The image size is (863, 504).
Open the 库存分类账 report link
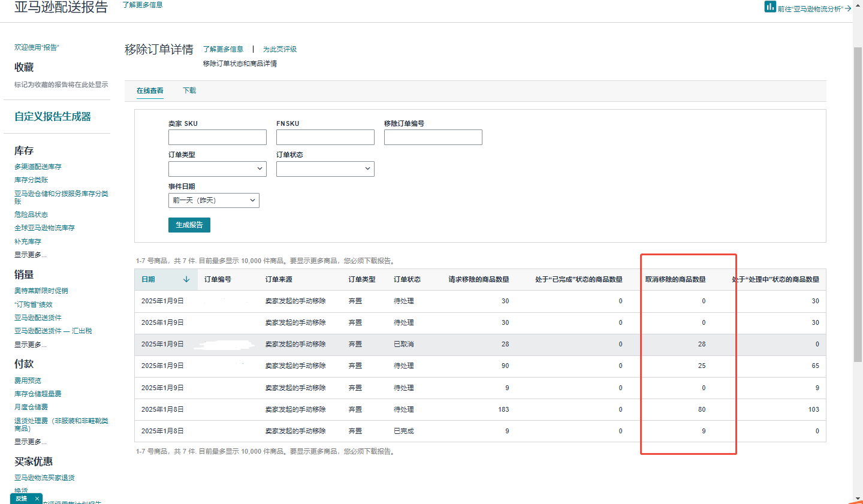[x=31, y=180]
